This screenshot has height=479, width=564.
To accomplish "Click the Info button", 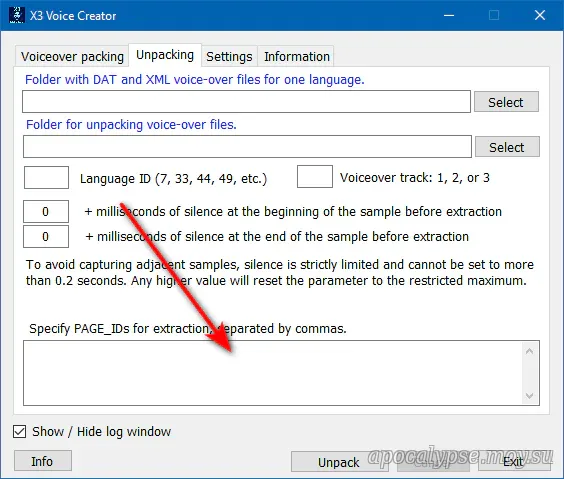I will (43, 461).
